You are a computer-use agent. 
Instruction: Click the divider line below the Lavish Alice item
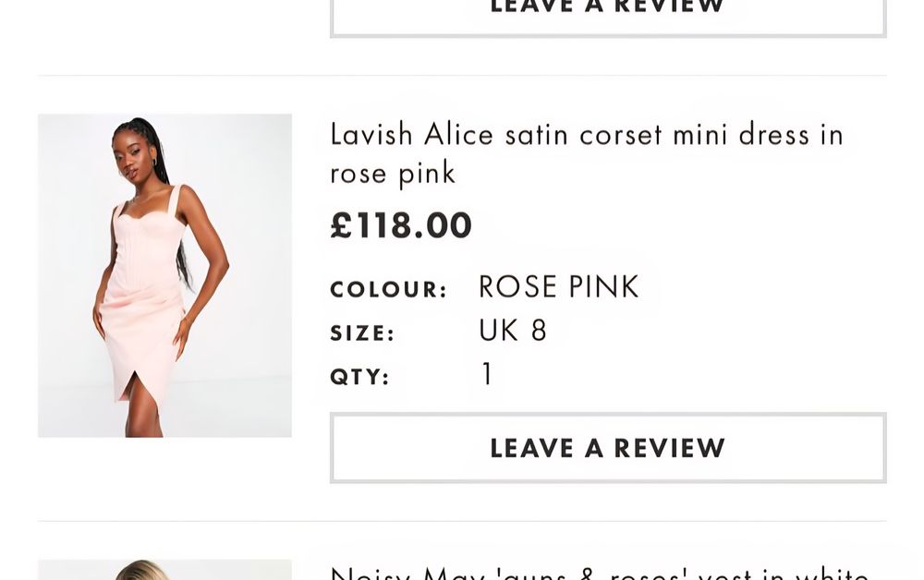click(x=462, y=521)
